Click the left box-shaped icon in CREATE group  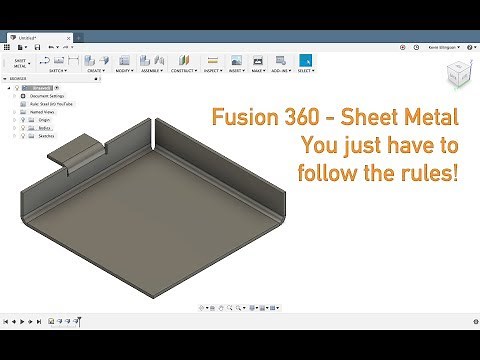[89, 60]
